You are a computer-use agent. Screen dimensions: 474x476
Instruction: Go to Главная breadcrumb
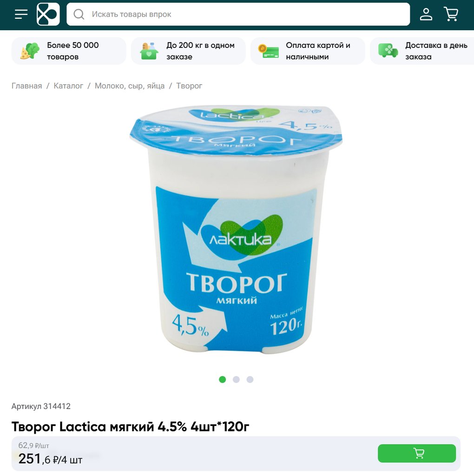[x=26, y=86]
